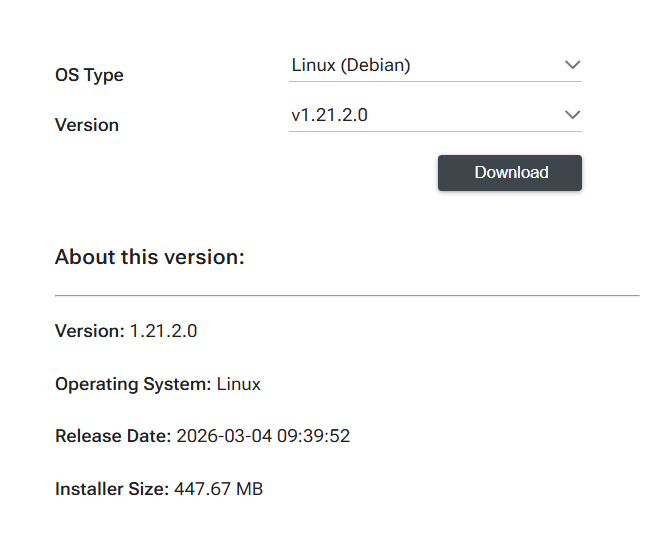The height and width of the screenshot is (560, 668).
Task: Click the OS Type label
Action: click(89, 75)
